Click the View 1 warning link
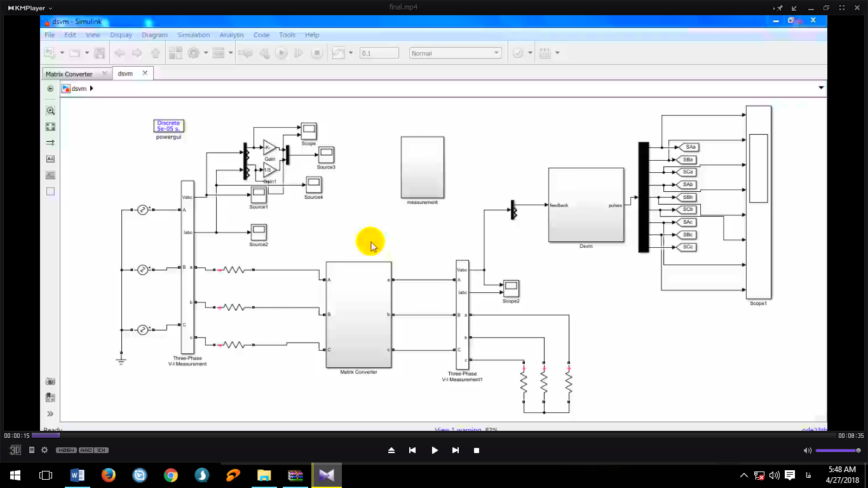868x488 pixels. [x=458, y=430]
